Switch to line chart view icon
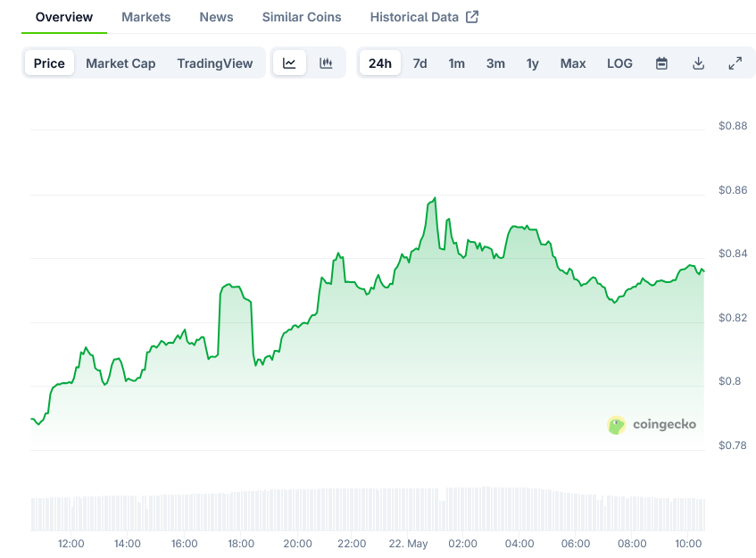Viewport: 756px width, 558px height. (289, 63)
